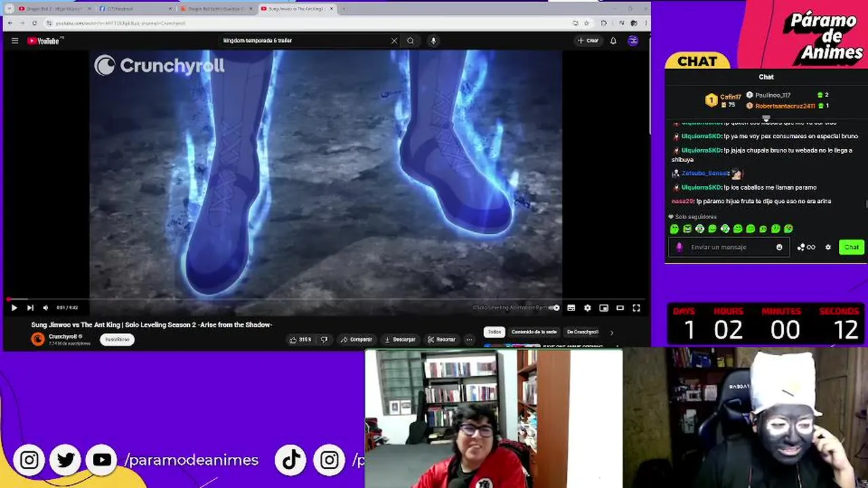Toggle theater mode view

click(620, 308)
